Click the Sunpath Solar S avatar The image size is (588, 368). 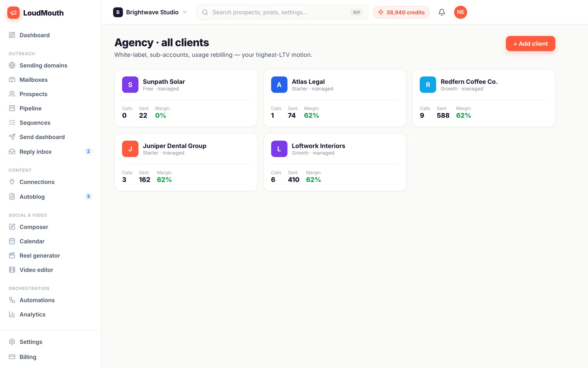point(130,85)
